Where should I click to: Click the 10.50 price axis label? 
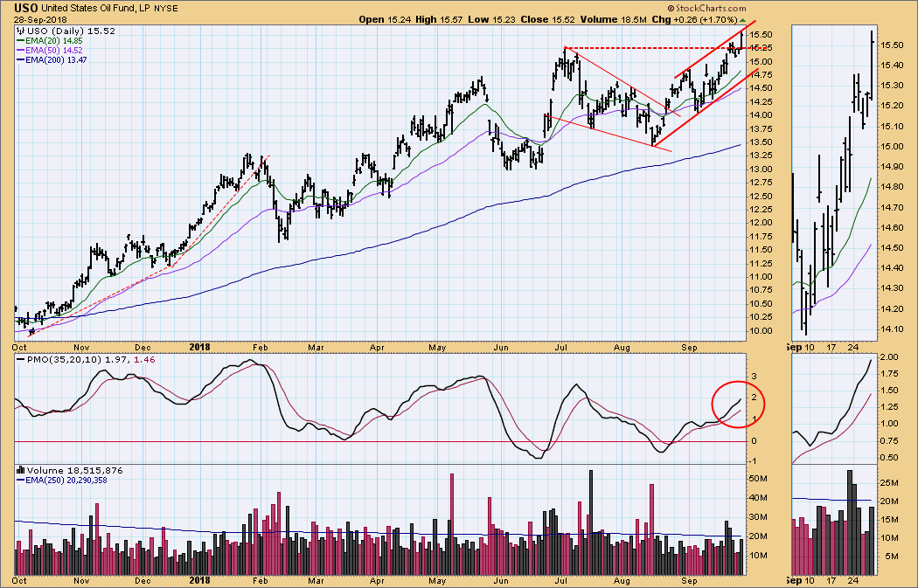[x=762, y=304]
